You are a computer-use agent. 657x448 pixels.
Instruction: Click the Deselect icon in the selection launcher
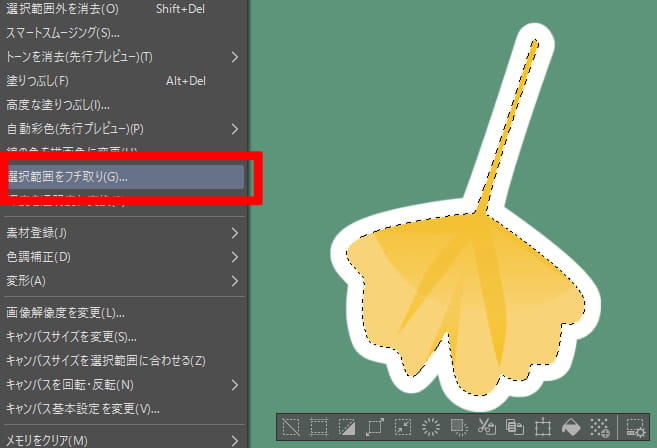tap(291, 427)
